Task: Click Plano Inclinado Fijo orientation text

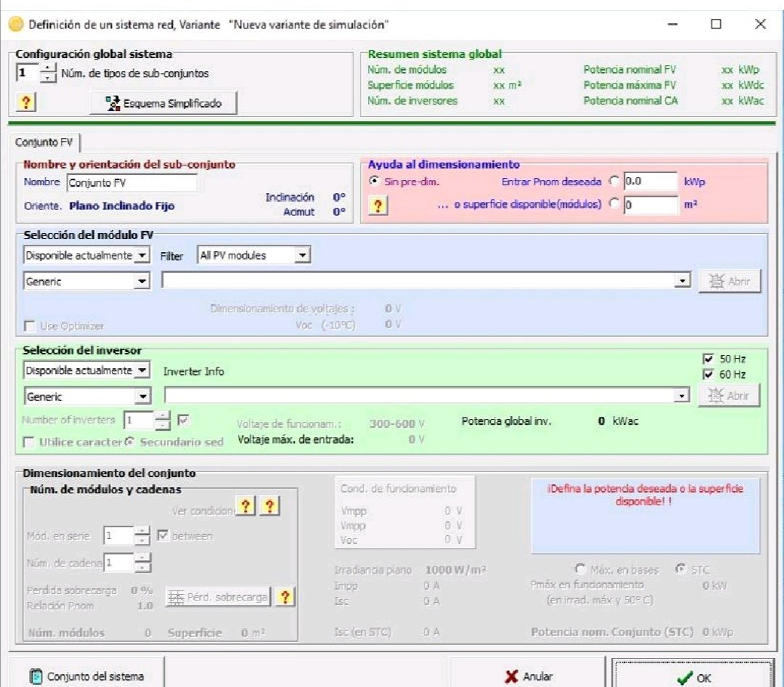Action: (121, 206)
